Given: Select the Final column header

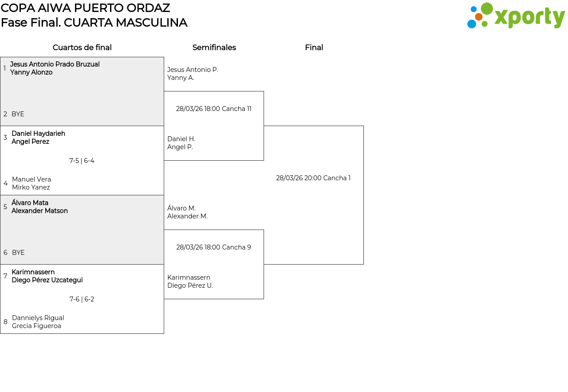Looking at the screenshot, I should pos(314,48).
